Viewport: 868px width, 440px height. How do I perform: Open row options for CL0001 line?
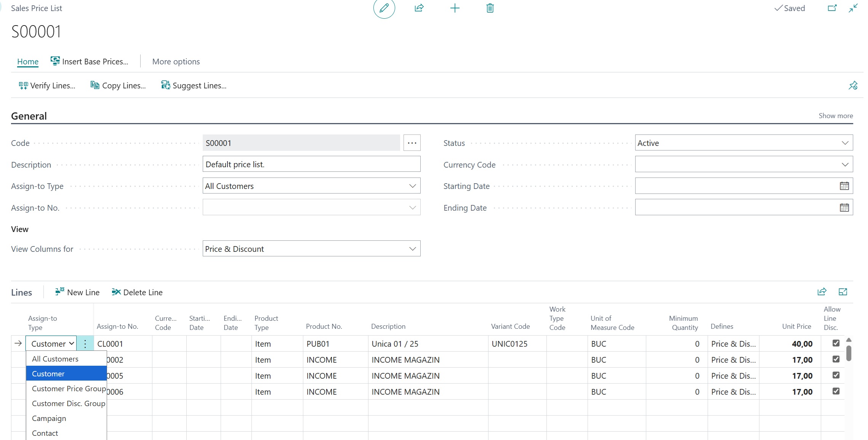tap(85, 344)
